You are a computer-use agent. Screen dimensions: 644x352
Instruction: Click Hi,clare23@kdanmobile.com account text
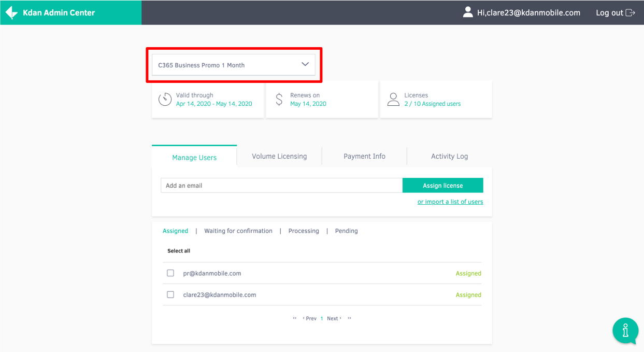coord(529,13)
